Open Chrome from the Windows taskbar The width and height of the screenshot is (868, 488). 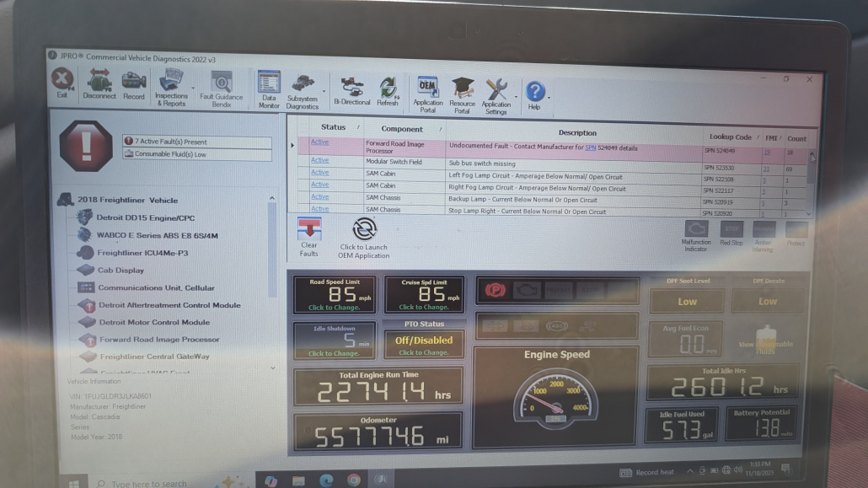pyautogui.click(x=354, y=480)
